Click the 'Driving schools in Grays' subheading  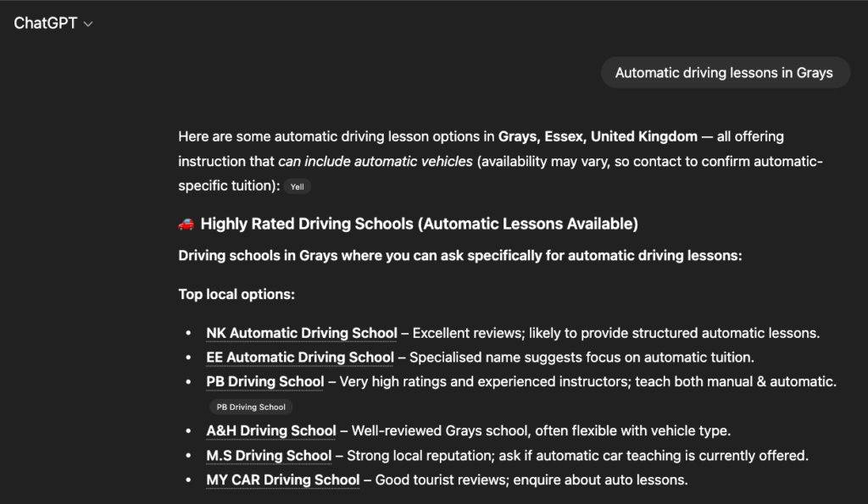(x=460, y=255)
